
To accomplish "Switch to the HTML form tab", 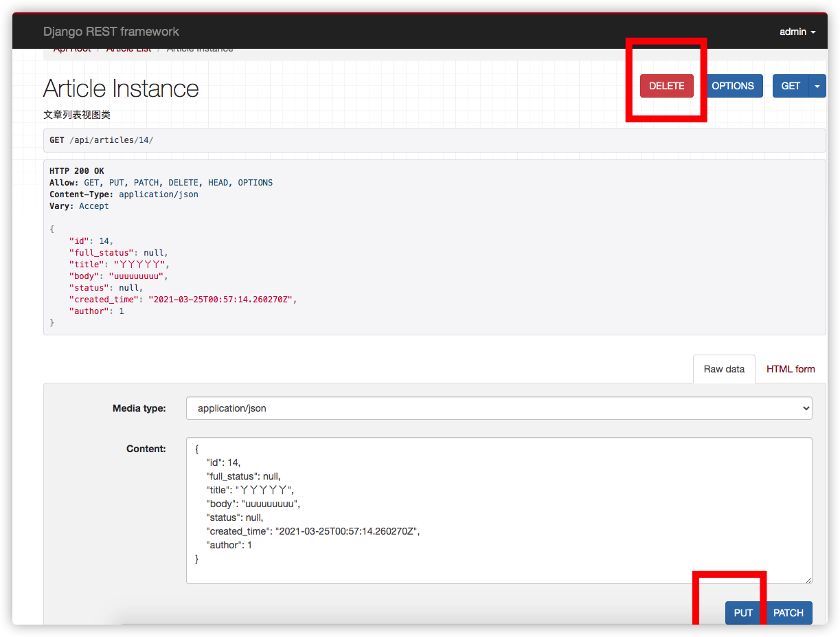I will [x=791, y=369].
